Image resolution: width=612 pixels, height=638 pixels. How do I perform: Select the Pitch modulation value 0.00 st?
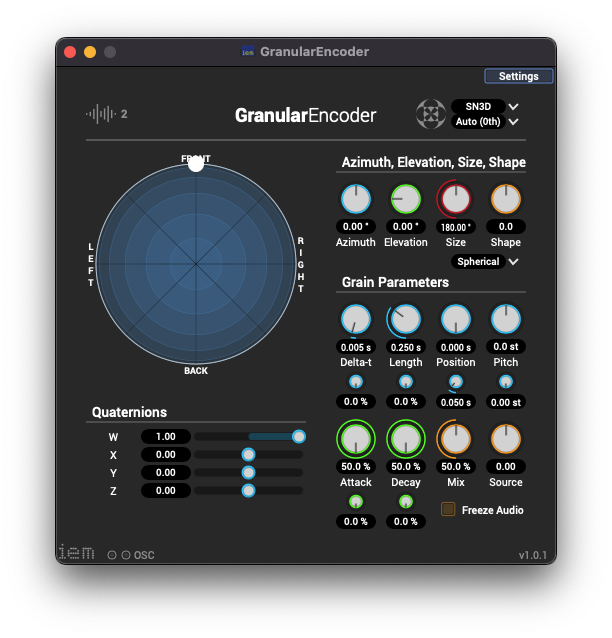[506, 402]
